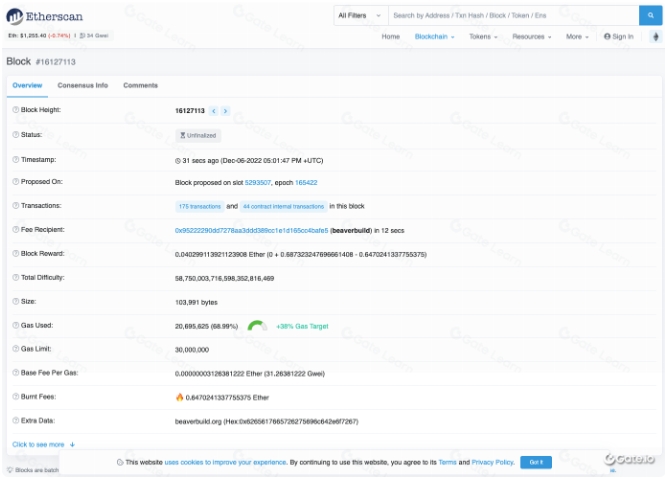Image resolution: width=665 pixels, height=478 pixels.
Task: Click the +38% Gas Target text
Action: click(302, 326)
